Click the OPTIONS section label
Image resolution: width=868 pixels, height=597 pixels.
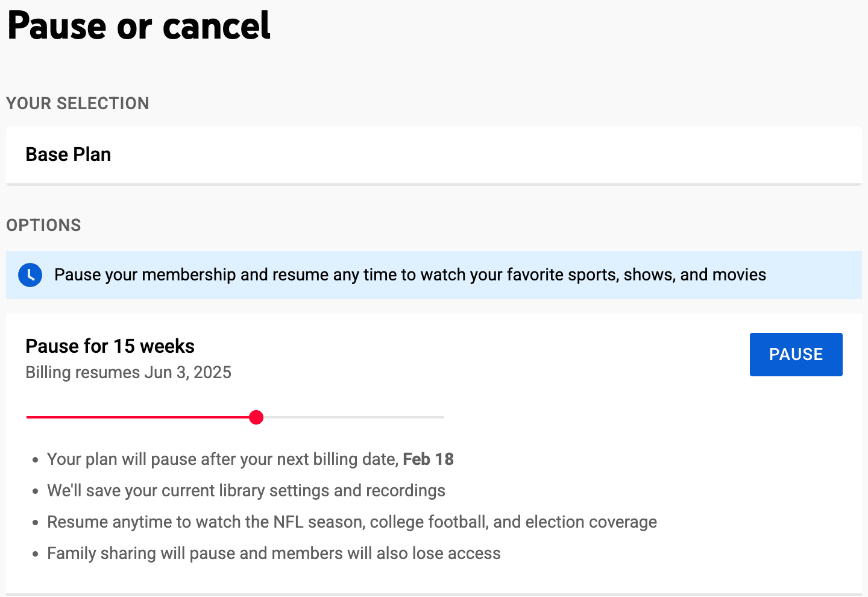click(x=43, y=225)
